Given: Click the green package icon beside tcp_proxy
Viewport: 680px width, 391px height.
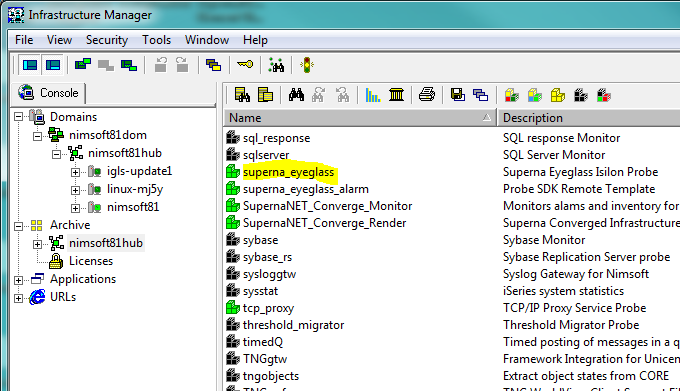Looking at the screenshot, I should 233,308.
